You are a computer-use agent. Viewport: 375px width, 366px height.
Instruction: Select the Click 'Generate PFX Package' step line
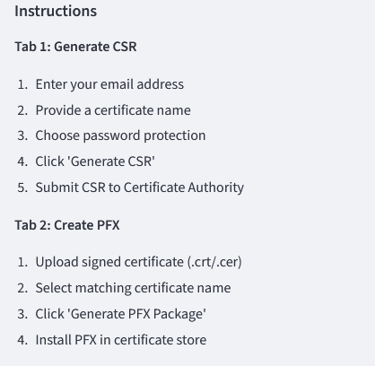121,314
